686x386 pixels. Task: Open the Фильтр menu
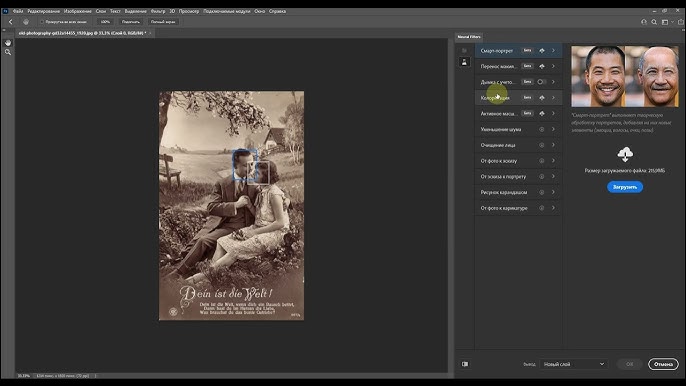[158, 11]
